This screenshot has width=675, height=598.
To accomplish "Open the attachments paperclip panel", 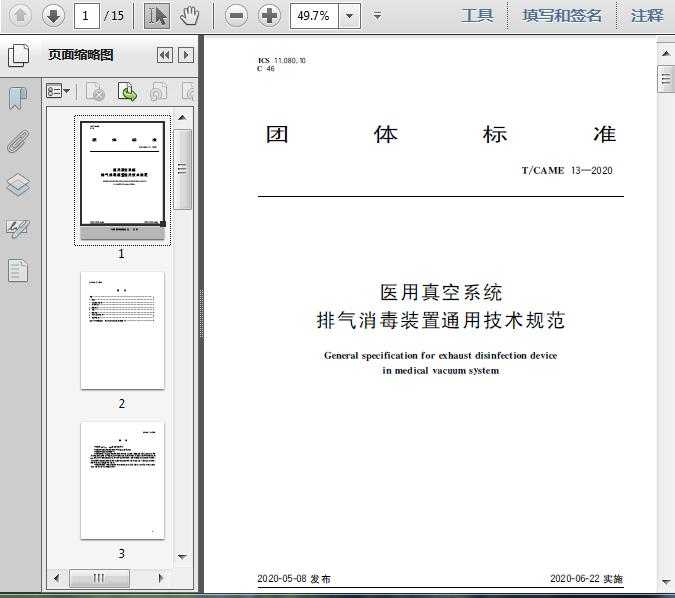I will click(18, 141).
